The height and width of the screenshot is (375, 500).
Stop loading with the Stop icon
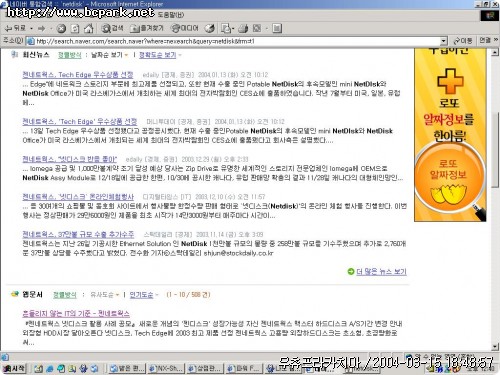click(x=61, y=28)
